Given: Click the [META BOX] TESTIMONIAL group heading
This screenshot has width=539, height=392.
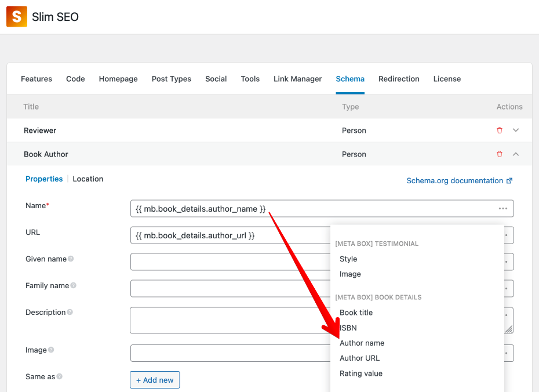Looking at the screenshot, I should [377, 244].
